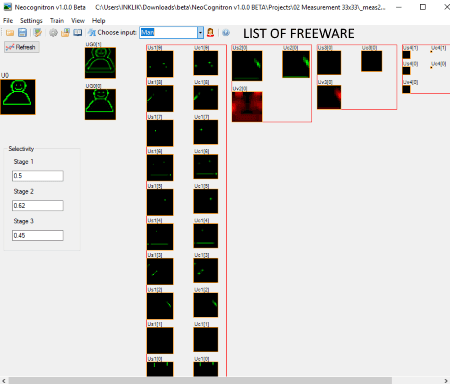Open the View menu

pos(78,21)
